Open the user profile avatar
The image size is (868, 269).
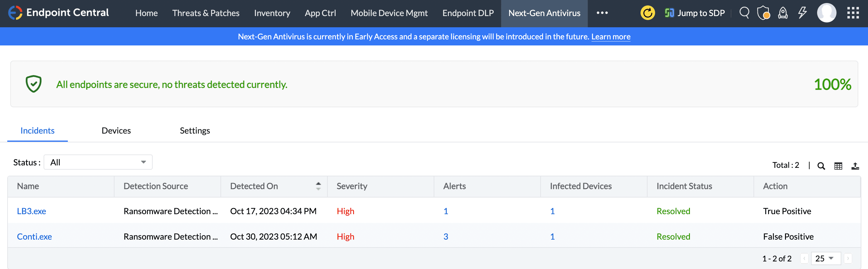coord(827,13)
